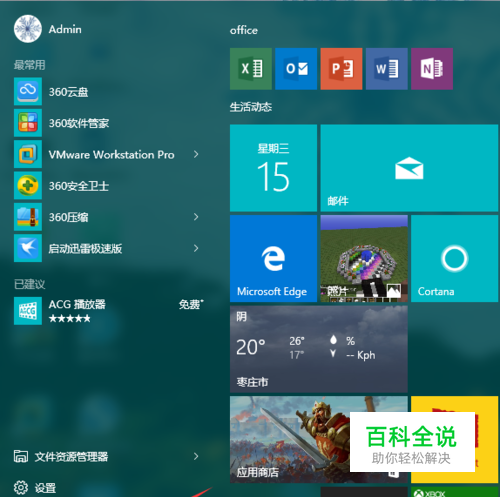Open the OneNote tile
Screen dimensions: 500x497
[432, 69]
